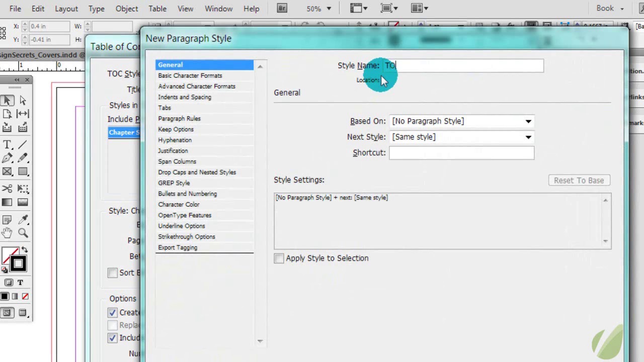Screen dimensions: 644x362
Task: Toggle the Replace checkbox in TOC Options
Action: (112, 325)
